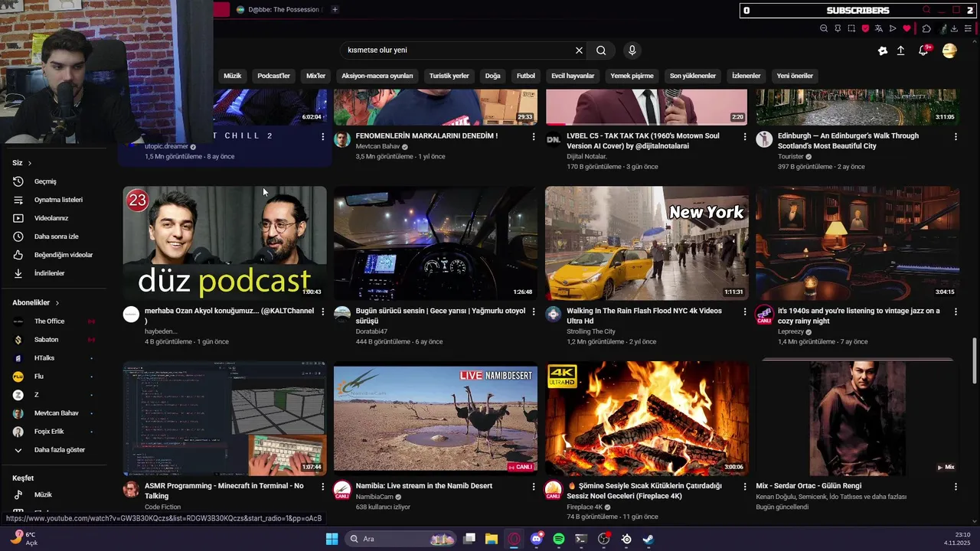Open the Serdar Ortac mix thumbnail

coord(857,419)
